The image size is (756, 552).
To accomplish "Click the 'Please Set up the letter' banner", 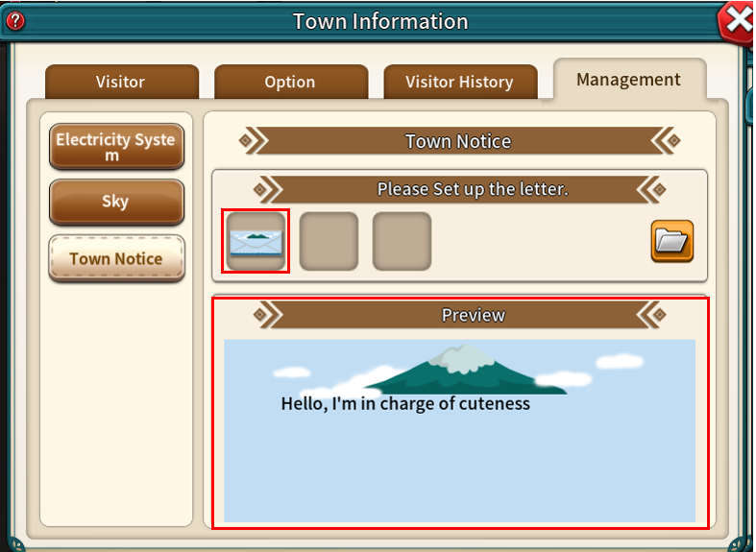I will (x=472, y=189).
